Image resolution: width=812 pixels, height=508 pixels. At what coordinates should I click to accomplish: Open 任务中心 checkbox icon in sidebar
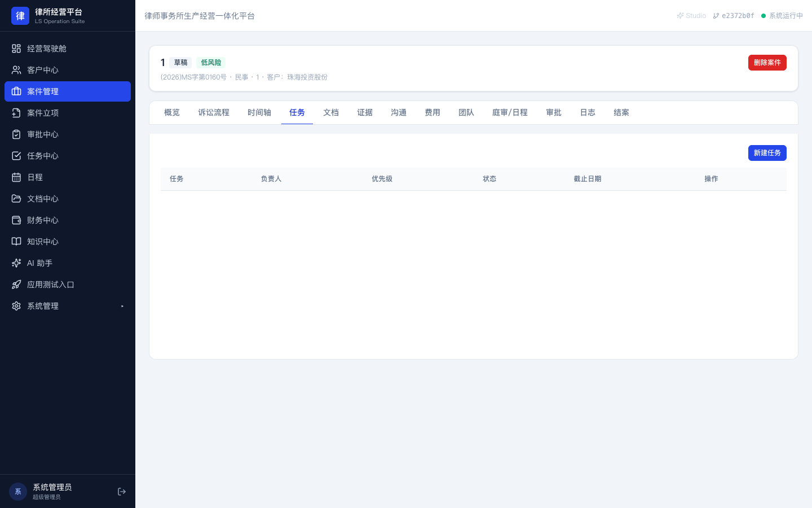[16, 156]
